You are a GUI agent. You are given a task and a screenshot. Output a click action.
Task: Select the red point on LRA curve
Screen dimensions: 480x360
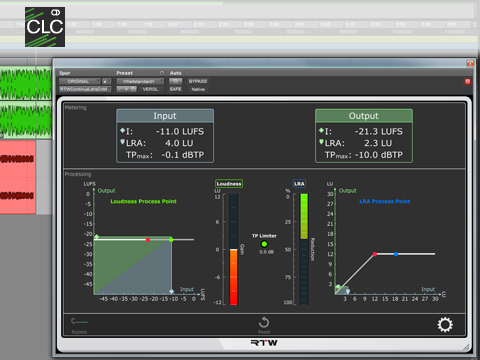tap(375, 254)
